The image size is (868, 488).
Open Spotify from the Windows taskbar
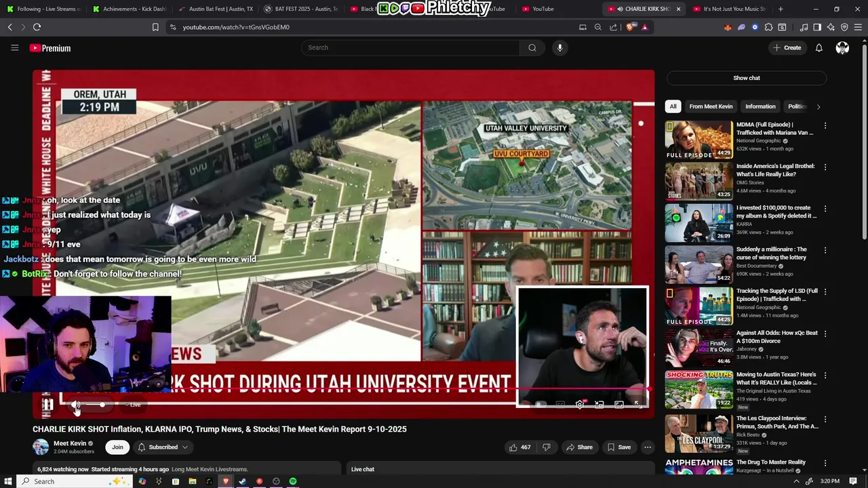pos(293,481)
